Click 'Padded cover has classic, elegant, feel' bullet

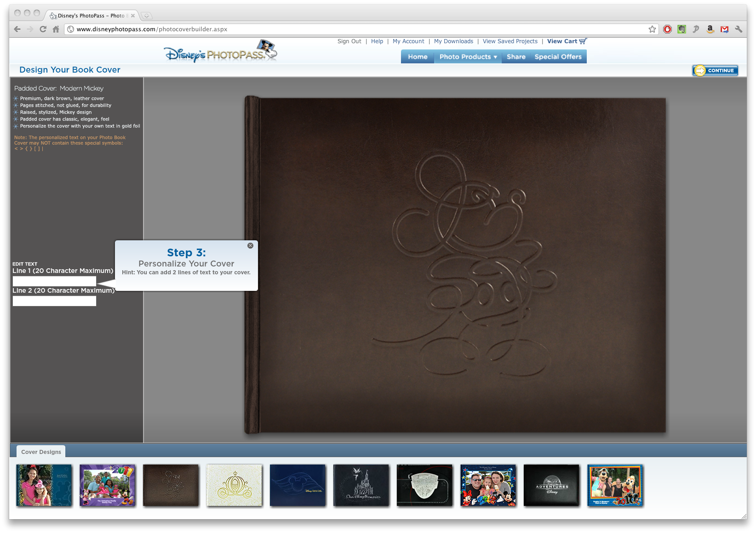pyautogui.click(x=65, y=119)
